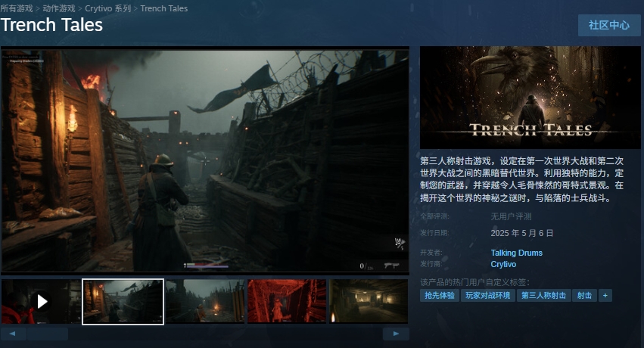Open the Crytivo 系列 breadcrumb link
Viewport: 644px width, 348px height.
(107, 8)
